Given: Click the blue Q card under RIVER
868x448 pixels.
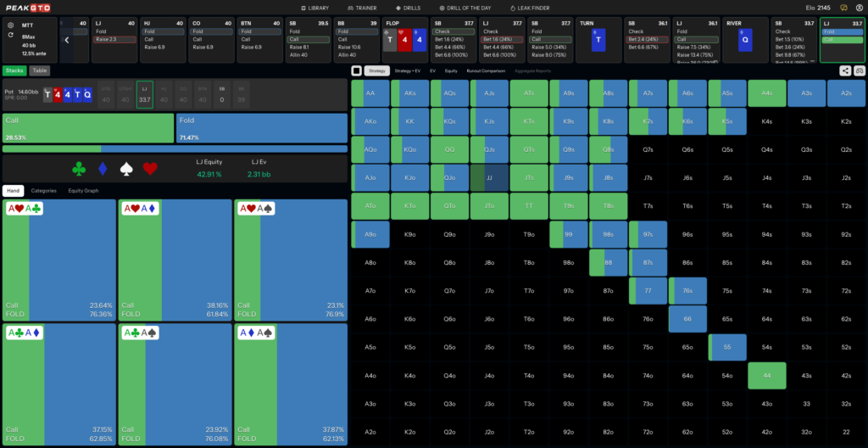Looking at the screenshot, I should click(745, 40).
